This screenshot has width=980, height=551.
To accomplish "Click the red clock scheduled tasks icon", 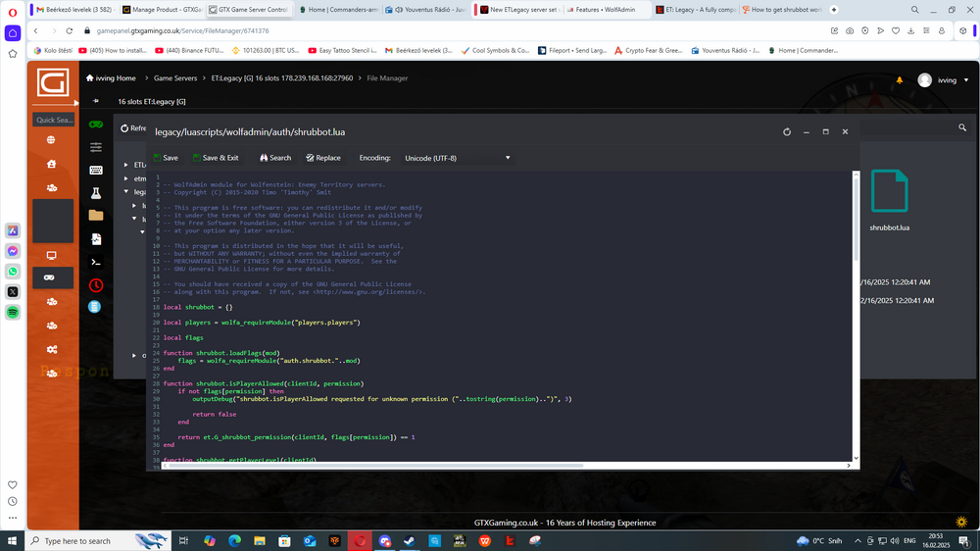I will point(96,285).
